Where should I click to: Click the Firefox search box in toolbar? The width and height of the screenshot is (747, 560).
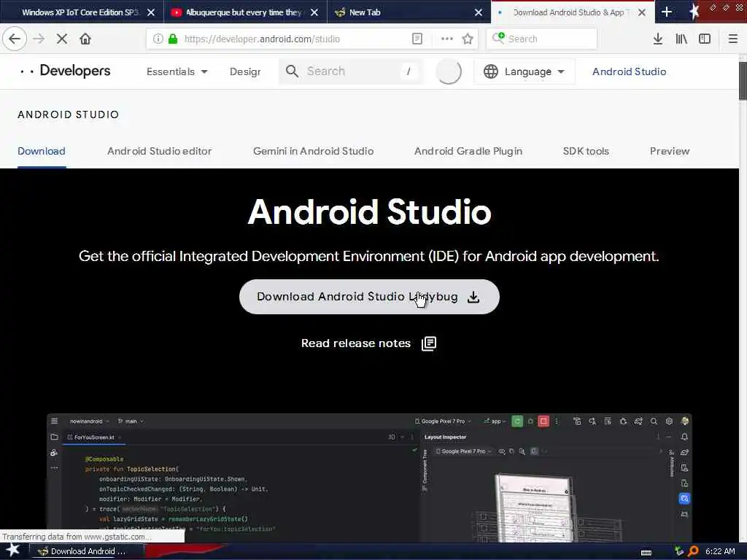(x=541, y=39)
